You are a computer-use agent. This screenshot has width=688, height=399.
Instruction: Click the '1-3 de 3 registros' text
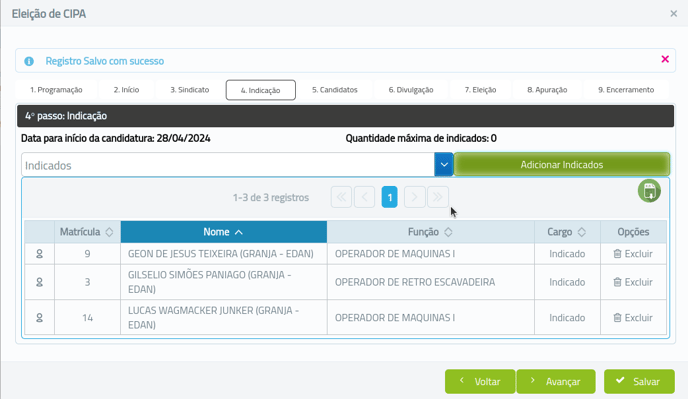point(271,198)
